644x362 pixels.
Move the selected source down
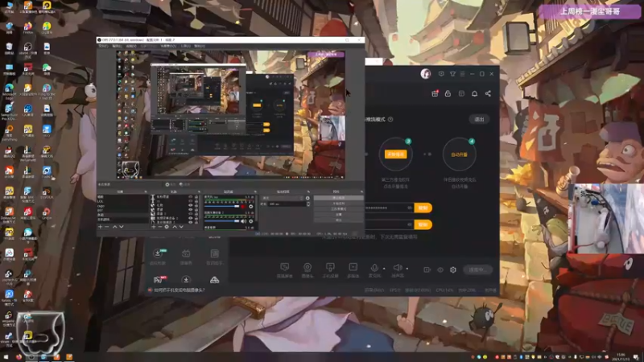point(181,227)
